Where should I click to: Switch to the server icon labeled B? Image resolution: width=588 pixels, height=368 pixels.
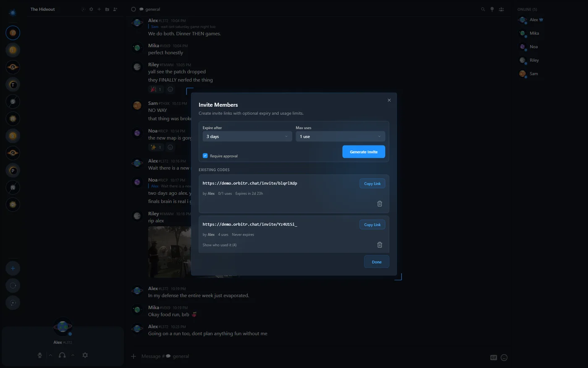click(13, 136)
